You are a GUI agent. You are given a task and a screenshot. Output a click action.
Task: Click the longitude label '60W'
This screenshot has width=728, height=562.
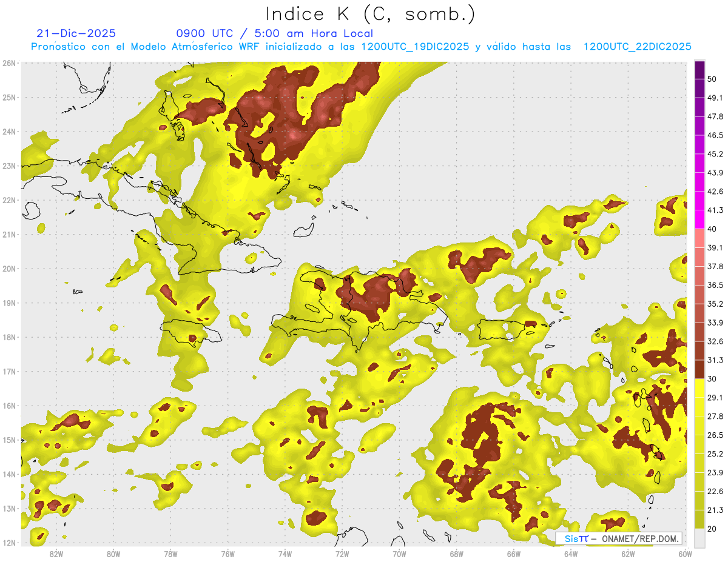[686, 554]
